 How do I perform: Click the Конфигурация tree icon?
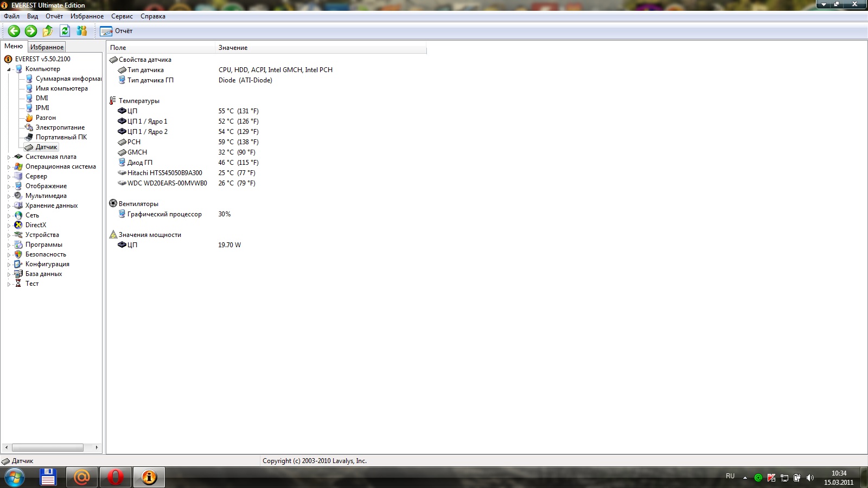(x=18, y=264)
